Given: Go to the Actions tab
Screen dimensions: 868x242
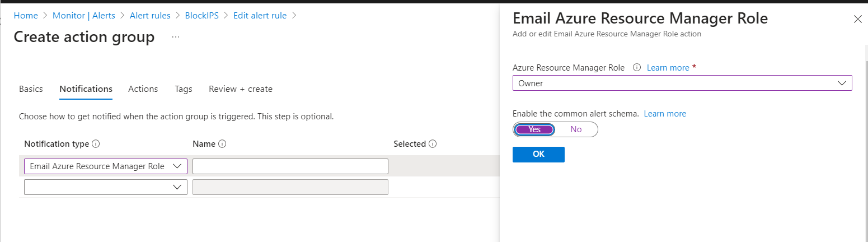Looking at the screenshot, I should [143, 89].
